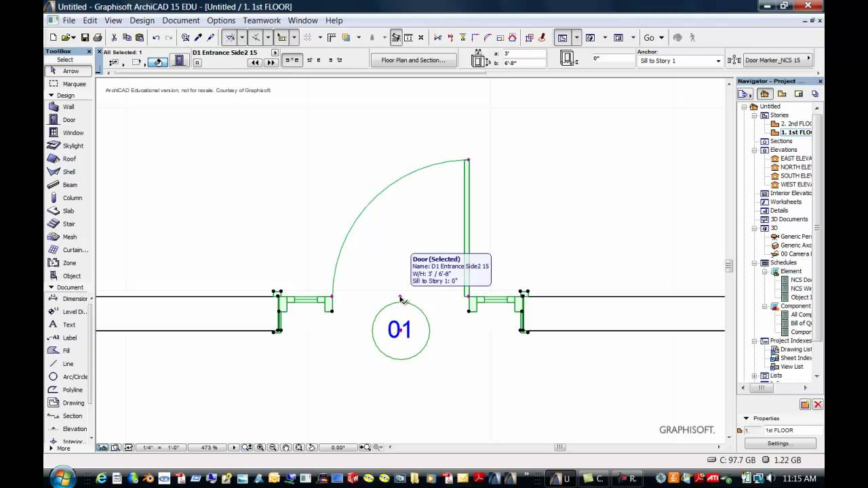Expand the Lists node in Navigator
The width and height of the screenshot is (868, 488).
pos(753,375)
